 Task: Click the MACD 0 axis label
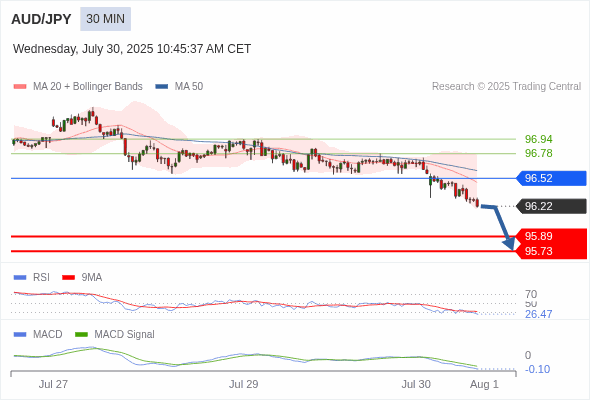tap(528, 355)
